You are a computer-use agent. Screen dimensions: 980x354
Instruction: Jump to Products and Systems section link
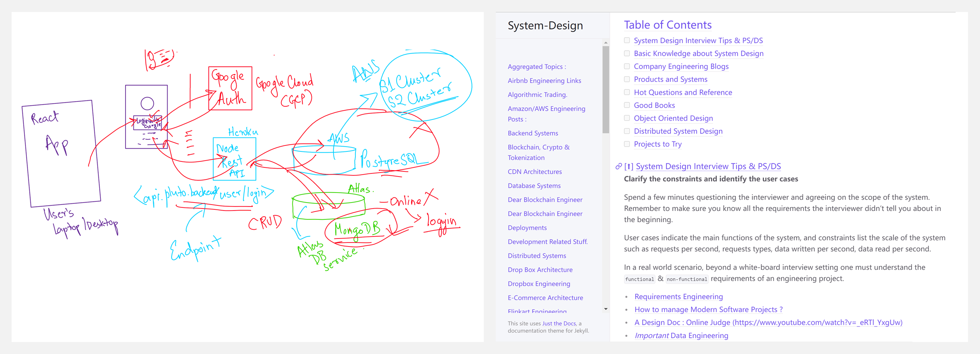click(x=671, y=79)
